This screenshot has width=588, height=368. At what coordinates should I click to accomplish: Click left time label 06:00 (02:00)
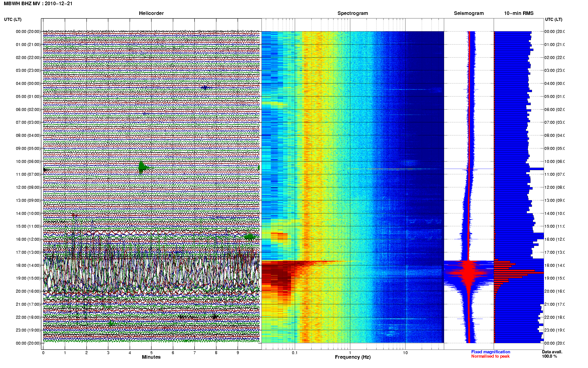pos(28,109)
